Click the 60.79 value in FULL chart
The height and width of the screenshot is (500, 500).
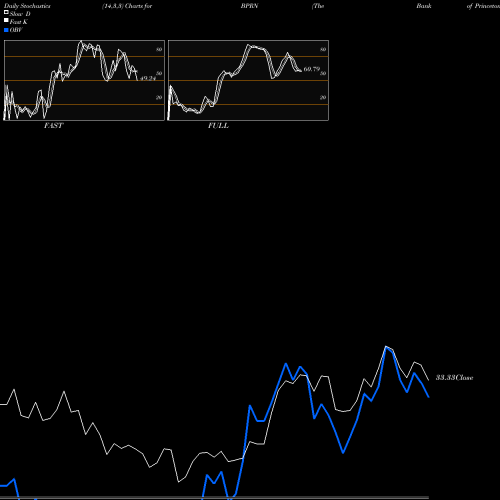tap(312, 69)
